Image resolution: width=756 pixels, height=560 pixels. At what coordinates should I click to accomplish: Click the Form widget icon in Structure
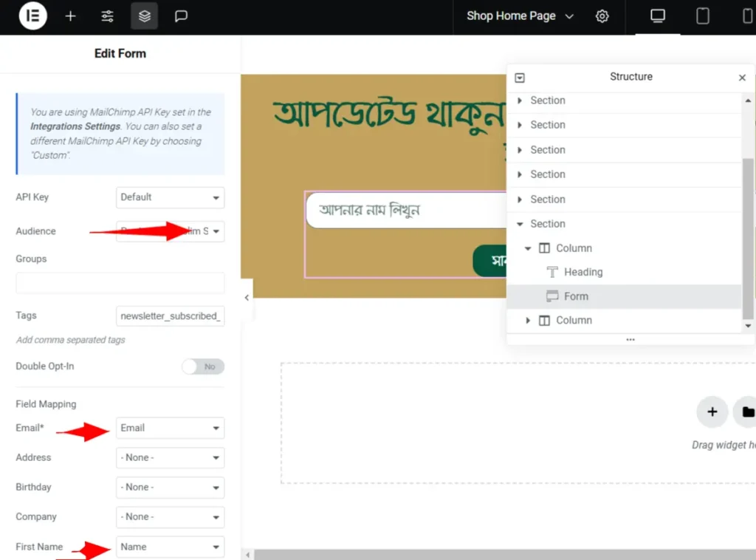pyautogui.click(x=552, y=296)
